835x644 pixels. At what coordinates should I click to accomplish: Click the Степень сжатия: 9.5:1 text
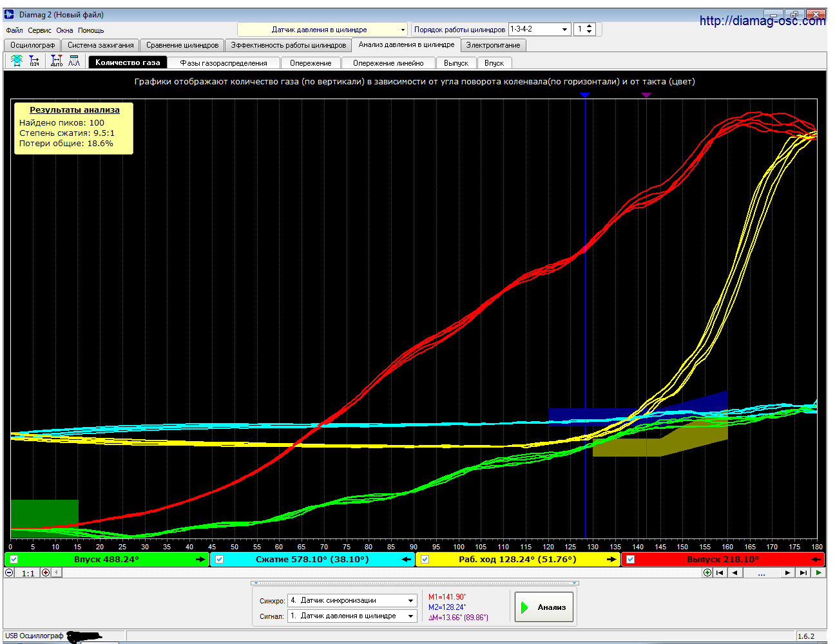[x=67, y=133]
